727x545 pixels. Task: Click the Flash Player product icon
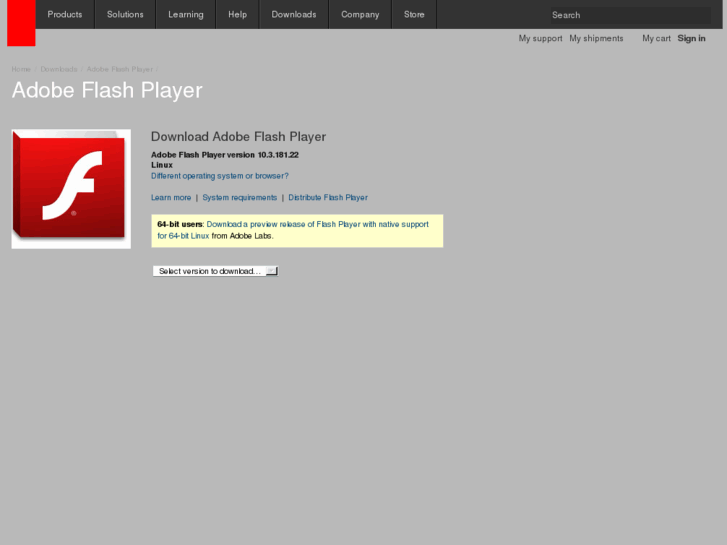(71, 189)
